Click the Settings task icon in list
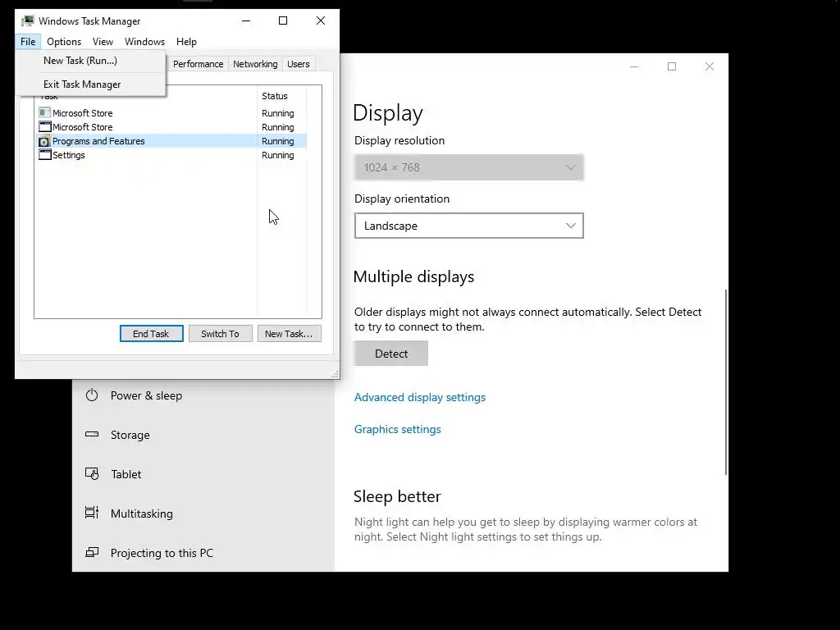840x630 pixels. [44, 155]
